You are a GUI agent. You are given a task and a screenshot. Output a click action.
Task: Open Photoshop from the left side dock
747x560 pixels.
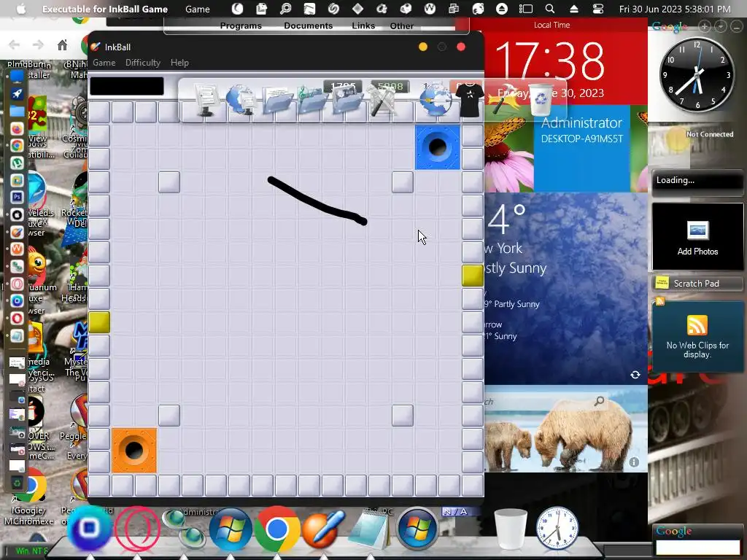tap(17, 197)
